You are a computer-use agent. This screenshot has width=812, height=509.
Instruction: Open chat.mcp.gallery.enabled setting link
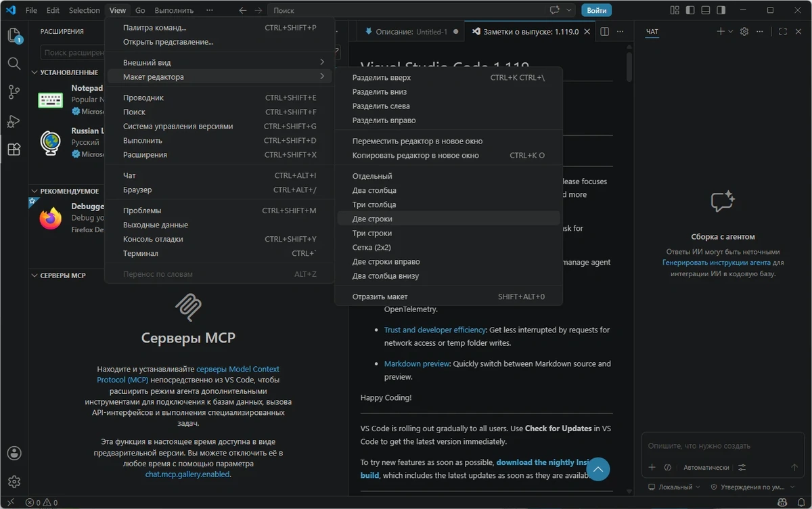pyautogui.click(x=187, y=474)
